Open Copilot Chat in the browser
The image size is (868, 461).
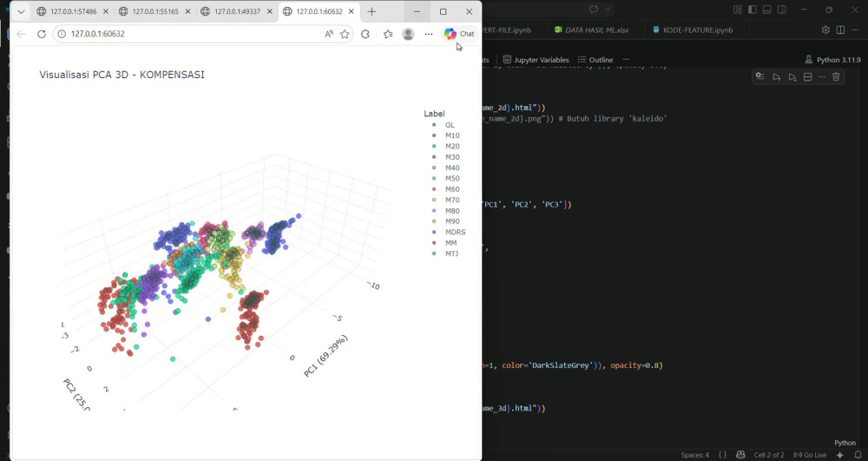(459, 34)
